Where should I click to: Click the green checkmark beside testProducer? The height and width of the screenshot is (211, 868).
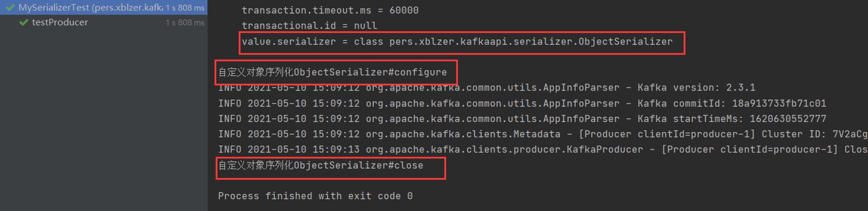[24, 23]
